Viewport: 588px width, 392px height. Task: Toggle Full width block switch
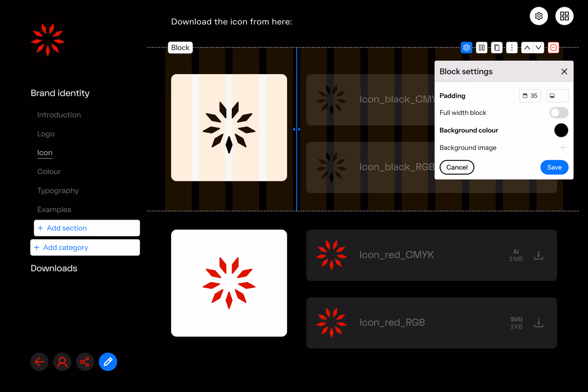(x=559, y=113)
